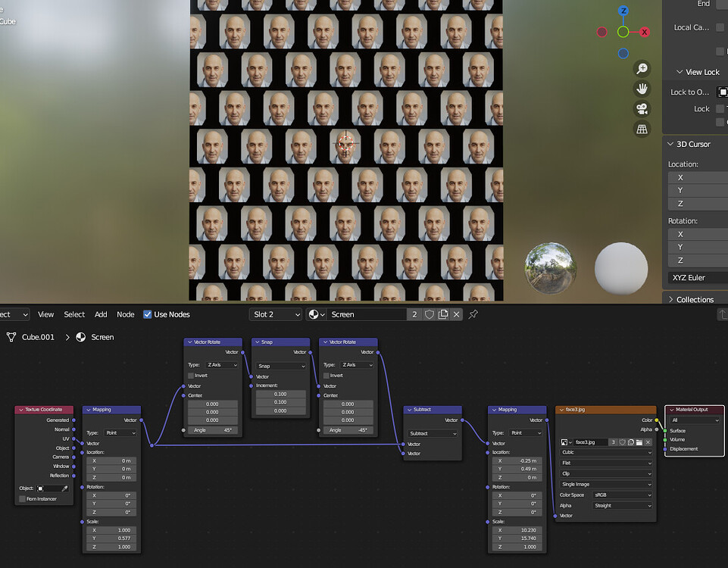This screenshot has width=728, height=568.
Task: Open sRGB Color Space dropdown
Action: [622, 495]
